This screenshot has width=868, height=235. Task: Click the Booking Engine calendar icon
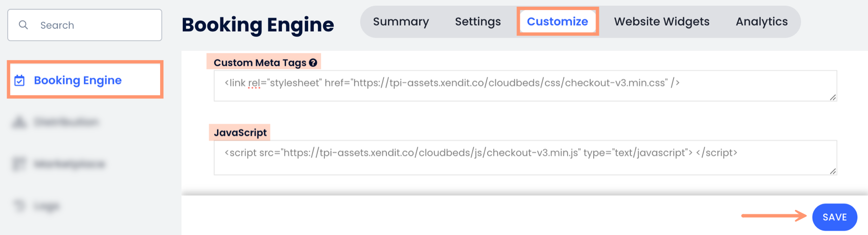point(19,80)
